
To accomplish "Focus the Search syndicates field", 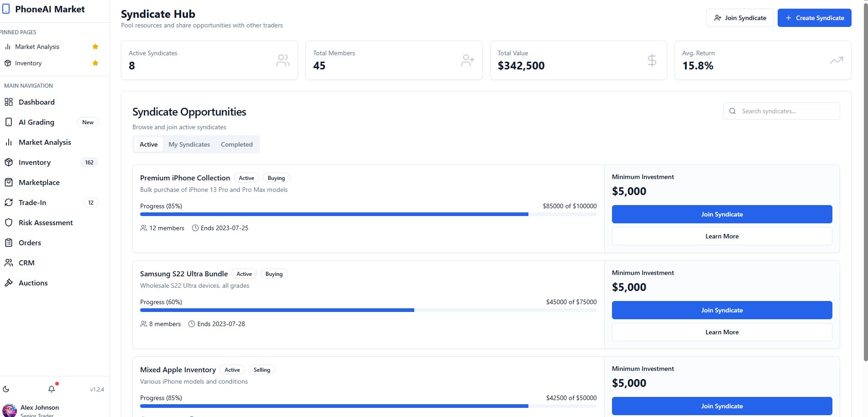I will [x=781, y=111].
